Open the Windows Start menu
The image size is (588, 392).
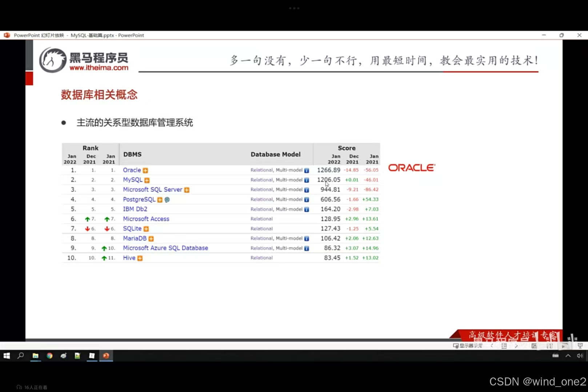pos(7,356)
